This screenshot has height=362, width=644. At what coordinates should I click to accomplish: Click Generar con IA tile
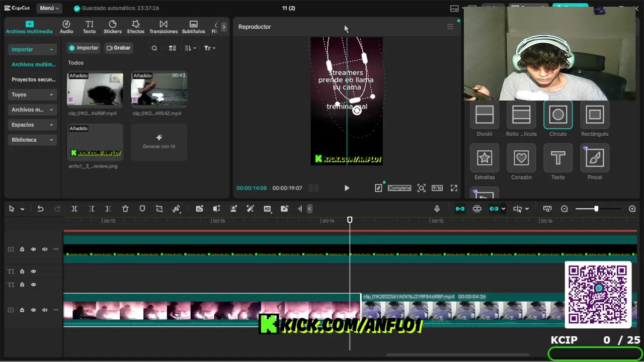coord(159,142)
